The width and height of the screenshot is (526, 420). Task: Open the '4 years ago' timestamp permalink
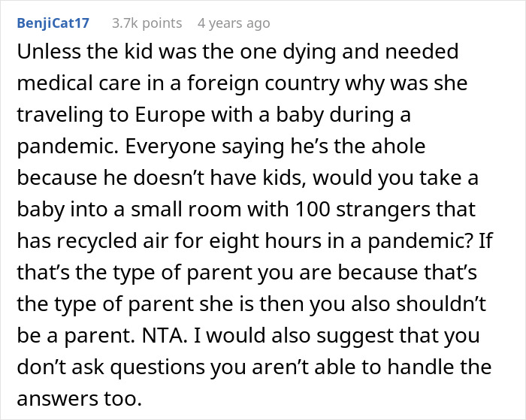pyautogui.click(x=233, y=23)
